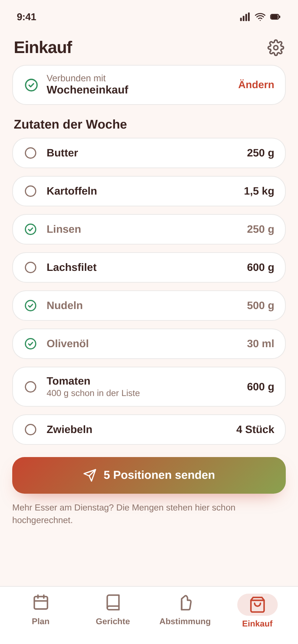Toggle the Zwiebeln checkbox circle
This screenshot has width=298, height=644.
31,430
